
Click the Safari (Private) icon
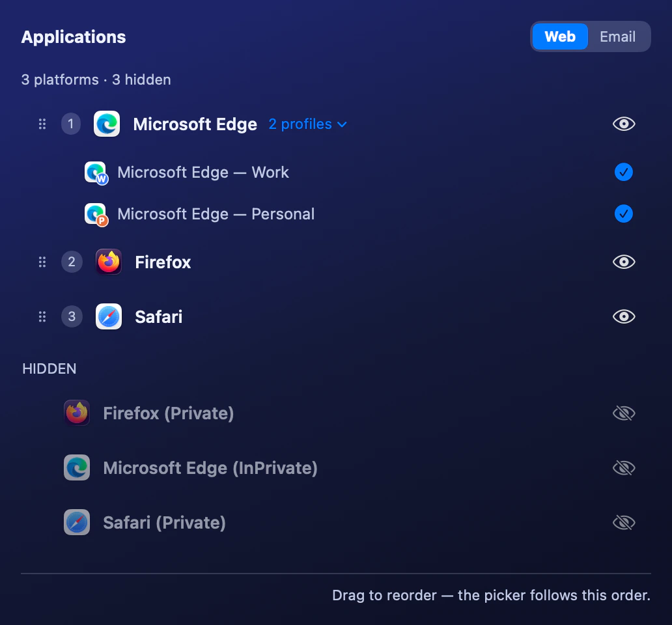(77, 522)
